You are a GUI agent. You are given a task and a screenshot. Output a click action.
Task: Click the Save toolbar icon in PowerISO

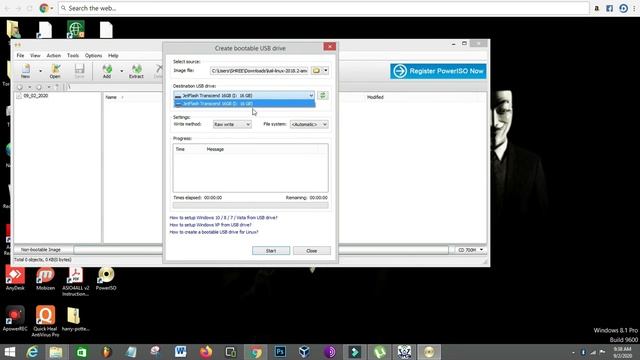pos(79,71)
